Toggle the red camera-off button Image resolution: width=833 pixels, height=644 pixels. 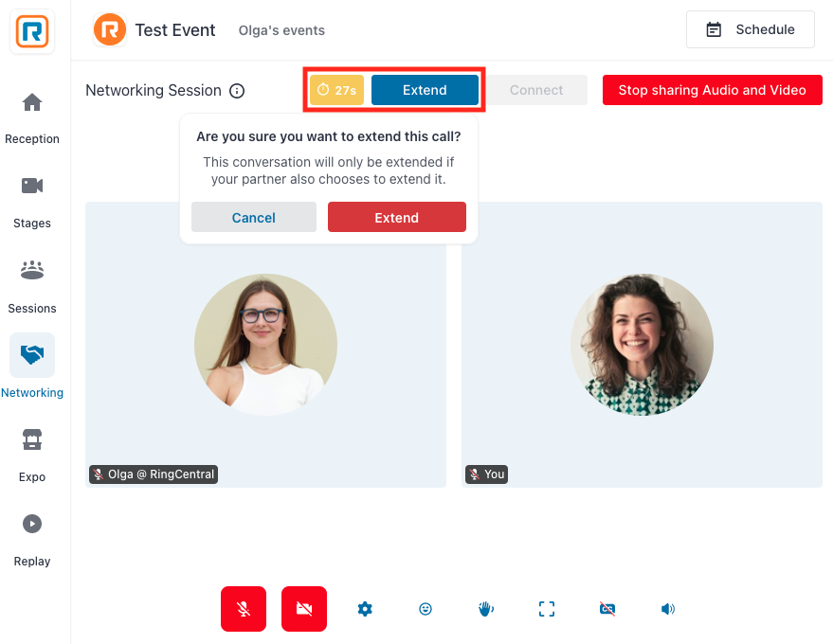(x=304, y=609)
